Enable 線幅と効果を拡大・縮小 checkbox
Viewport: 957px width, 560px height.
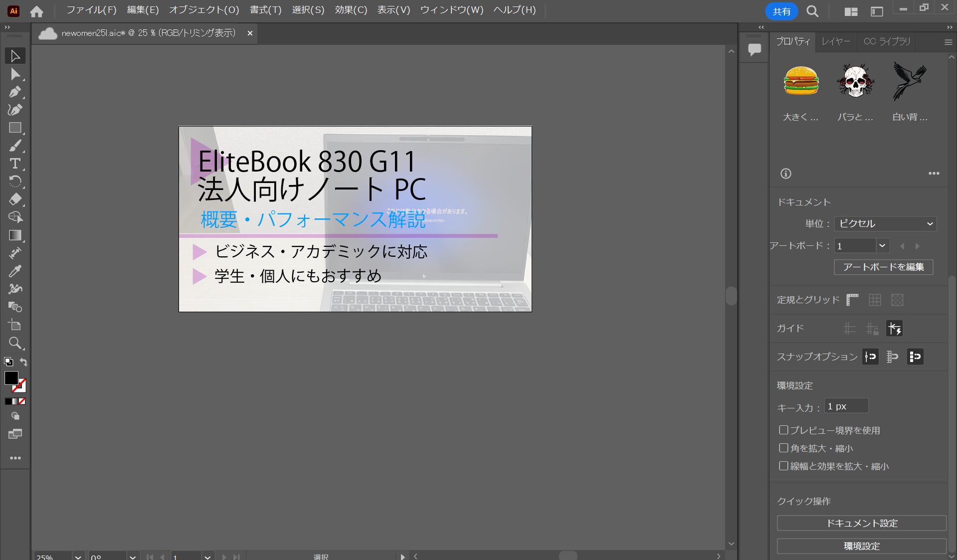point(783,466)
